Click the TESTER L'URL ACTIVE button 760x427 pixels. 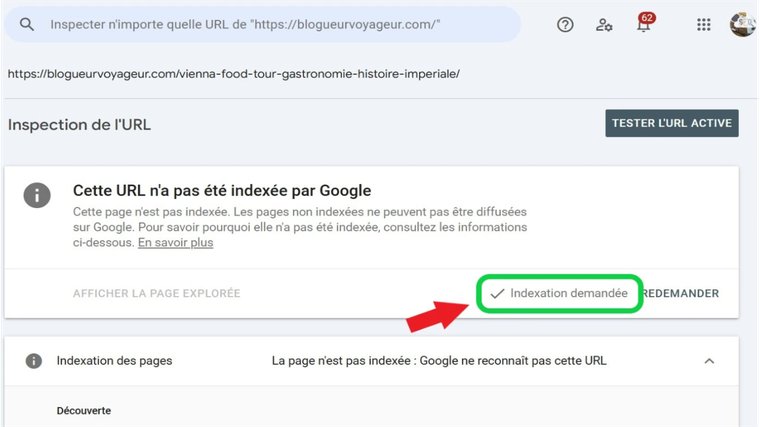[x=672, y=123]
